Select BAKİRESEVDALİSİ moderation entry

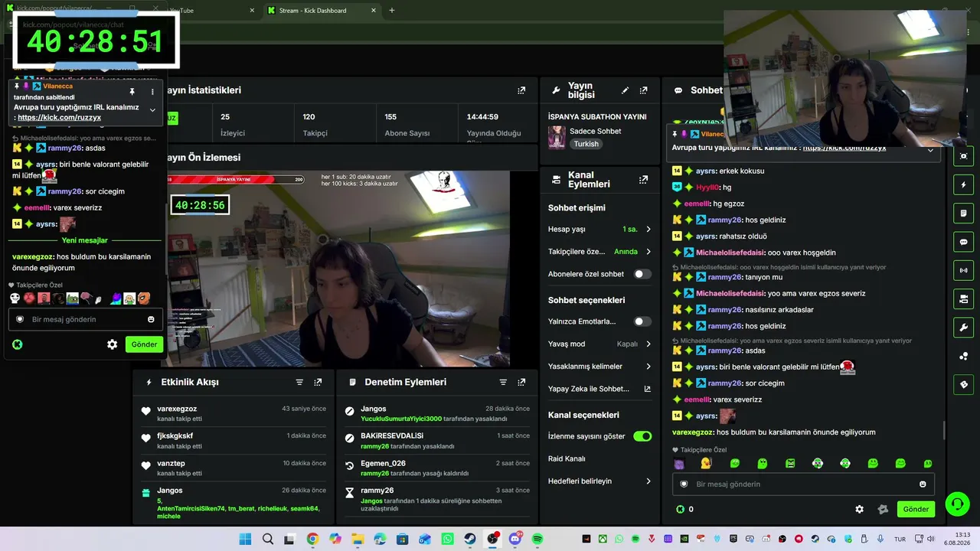(x=437, y=441)
